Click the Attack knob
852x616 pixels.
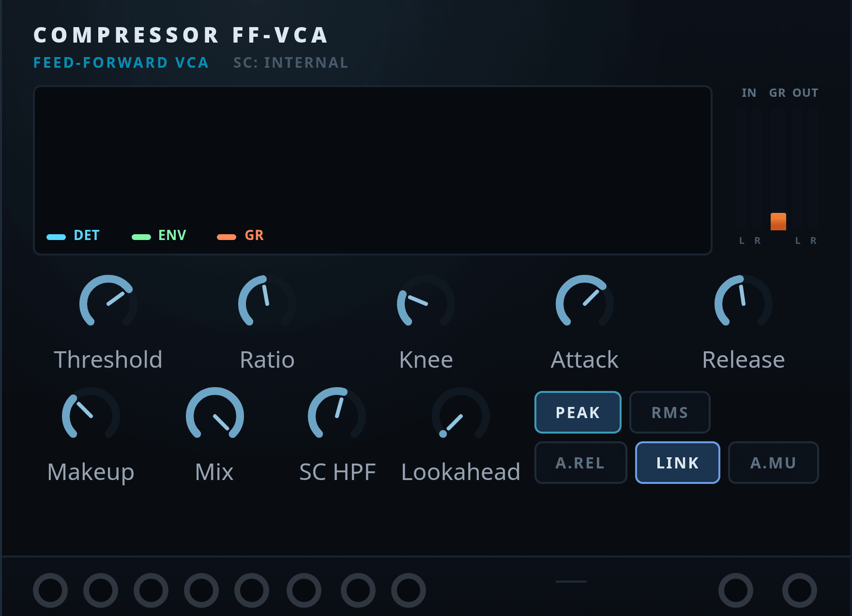click(x=585, y=303)
